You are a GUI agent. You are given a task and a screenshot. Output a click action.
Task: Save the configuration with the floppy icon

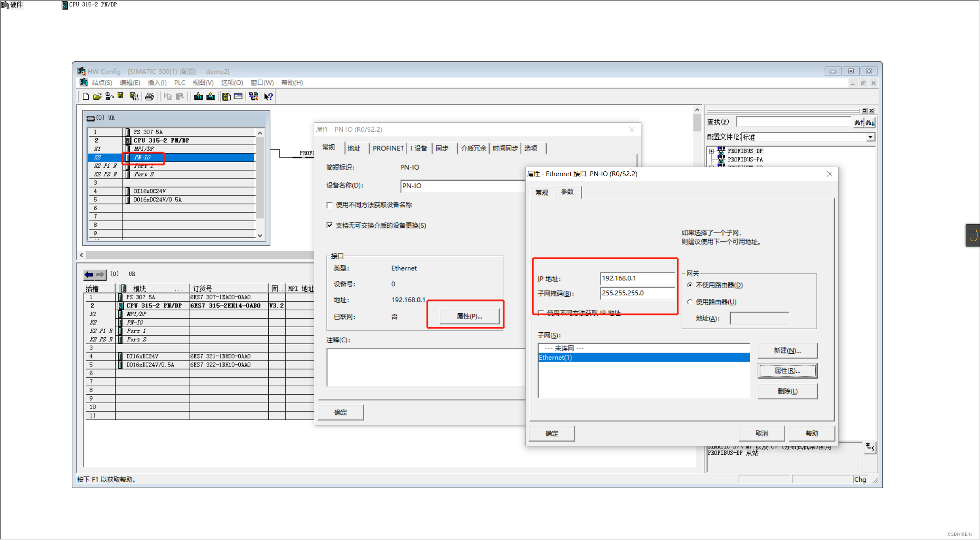pyautogui.click(x=120, y=96)
